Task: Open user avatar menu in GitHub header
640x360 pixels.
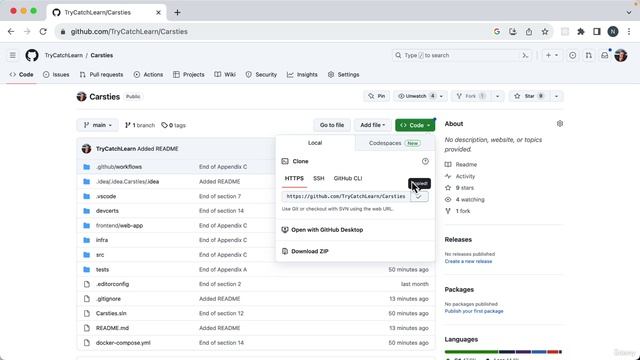Action: pyautogui.click(x=621, y=55)
